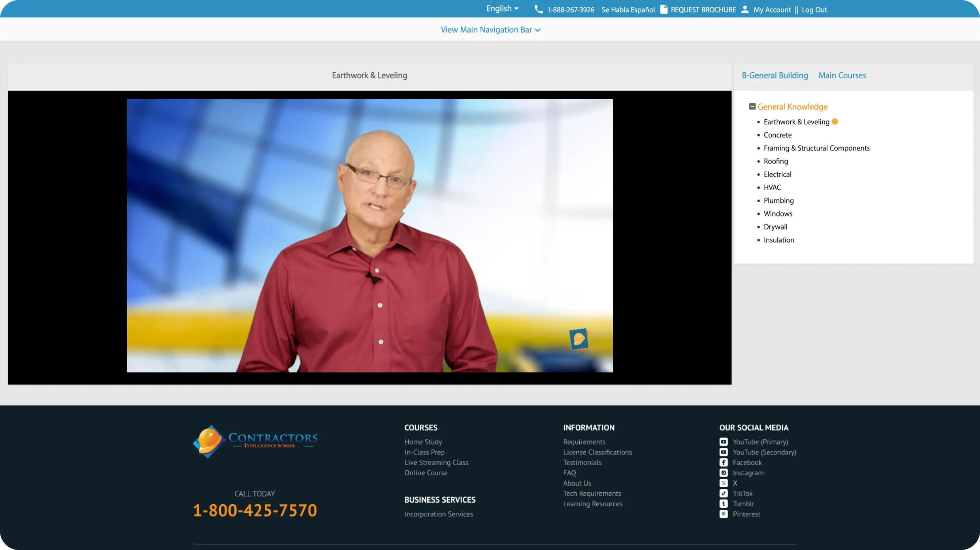Click the TikTok icon

(724, 493)
